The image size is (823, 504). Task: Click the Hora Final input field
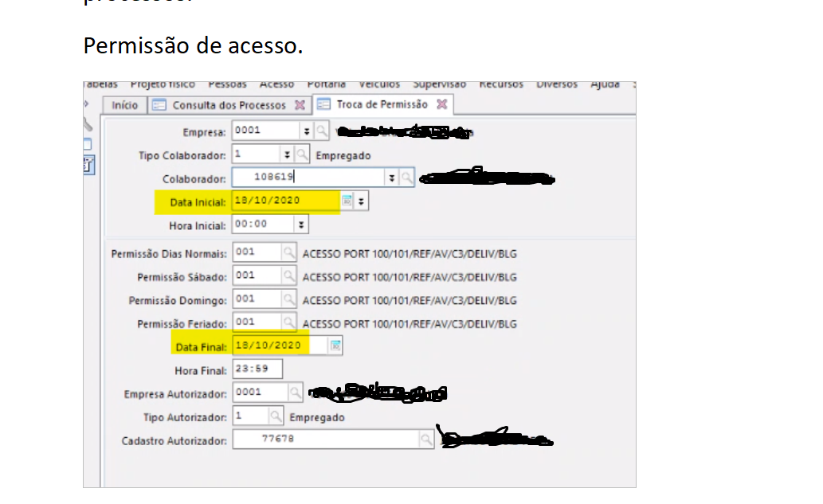coord(257,369)
